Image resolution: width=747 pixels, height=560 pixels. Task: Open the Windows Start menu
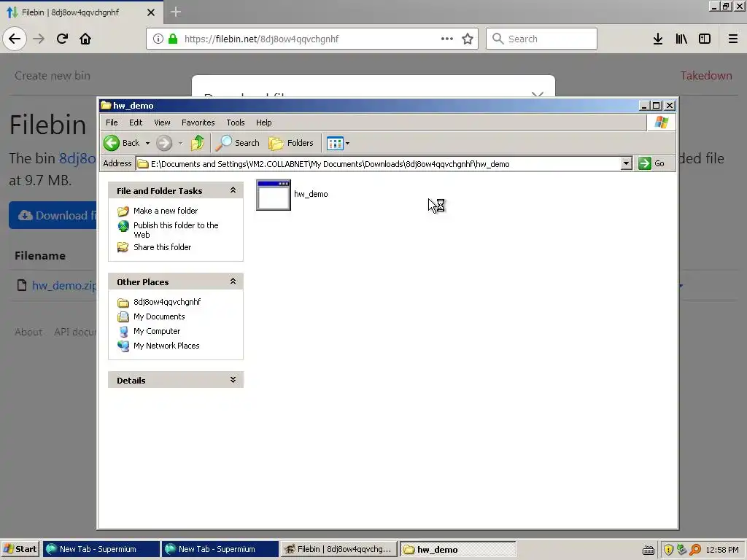point(20,549)
